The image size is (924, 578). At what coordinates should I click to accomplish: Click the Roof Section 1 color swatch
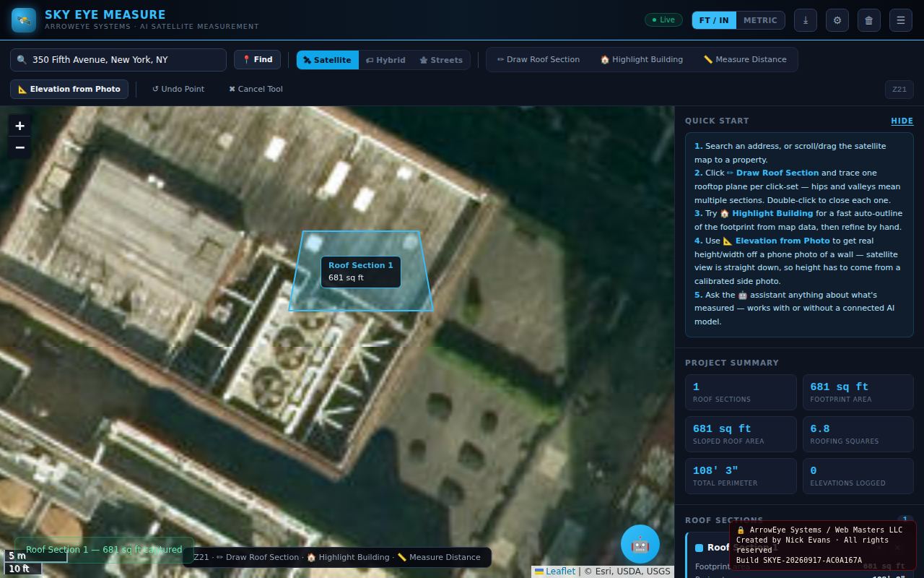pyautogui.click(x=699, y=548)
